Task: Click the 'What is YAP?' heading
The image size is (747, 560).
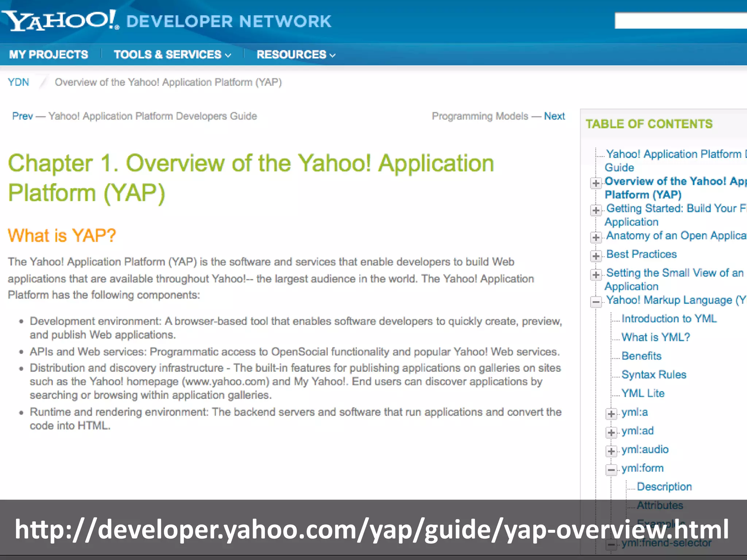Action: coord(62,236)
